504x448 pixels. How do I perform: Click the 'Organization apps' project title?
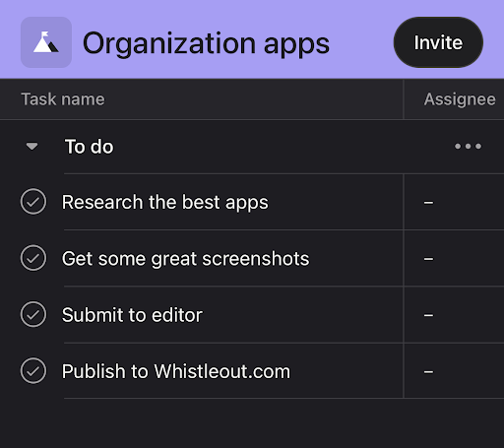[206, 43]
